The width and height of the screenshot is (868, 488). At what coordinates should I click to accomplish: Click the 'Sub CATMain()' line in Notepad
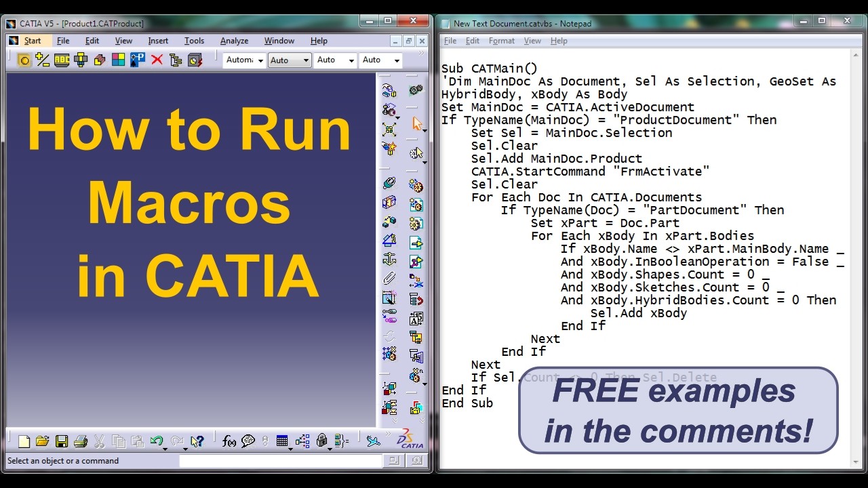coord(489,68)
